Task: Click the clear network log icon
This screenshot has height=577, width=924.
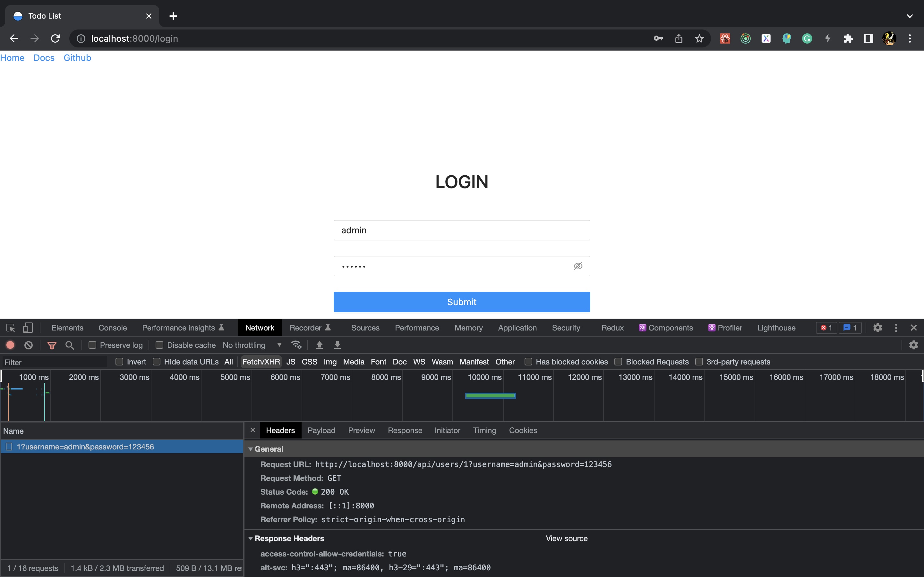Action: click(29, 345)
